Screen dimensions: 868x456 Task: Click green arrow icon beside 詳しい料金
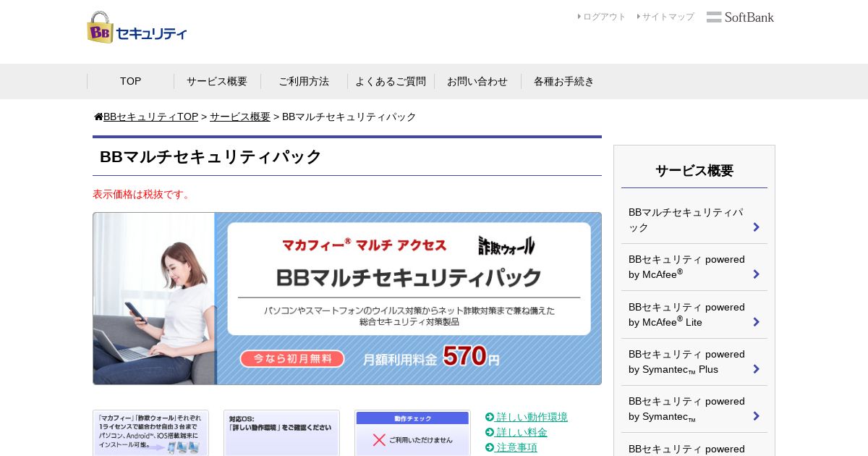click(x=490, y=432)
